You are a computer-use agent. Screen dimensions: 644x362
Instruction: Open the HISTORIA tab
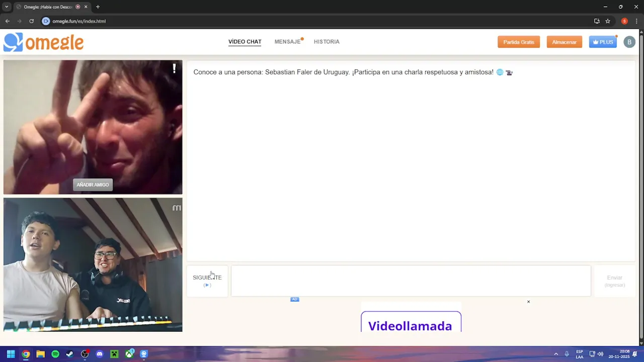pos(327,42)
